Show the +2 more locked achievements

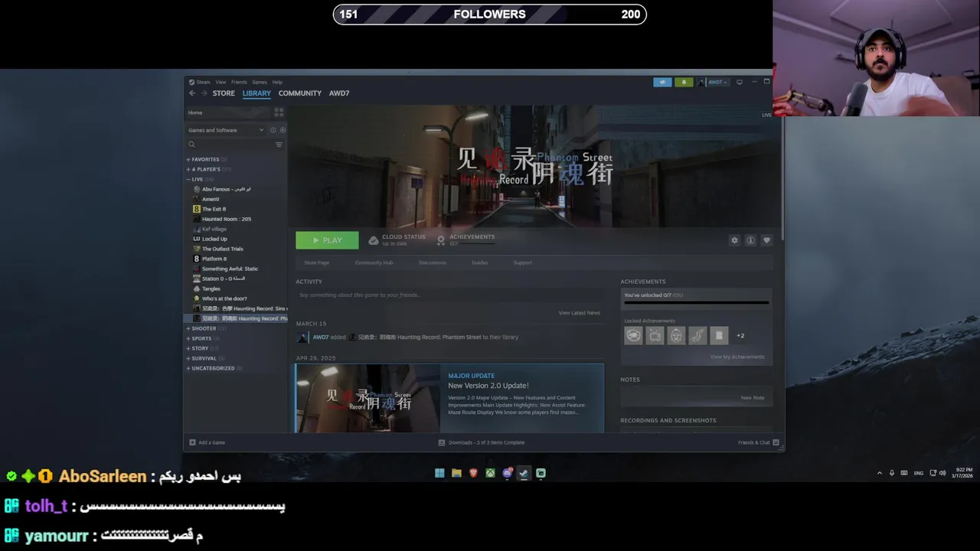click(740, 335)
